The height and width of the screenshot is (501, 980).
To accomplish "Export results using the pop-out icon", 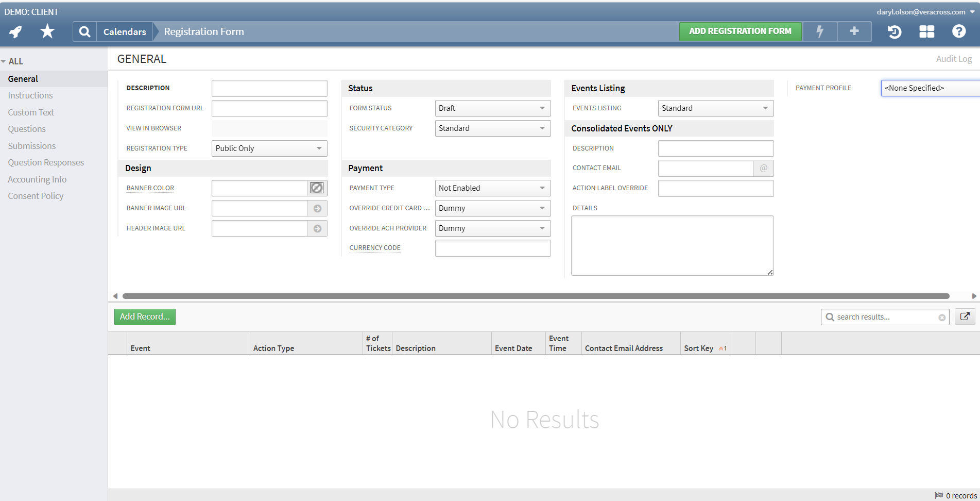I will [965, 316].
